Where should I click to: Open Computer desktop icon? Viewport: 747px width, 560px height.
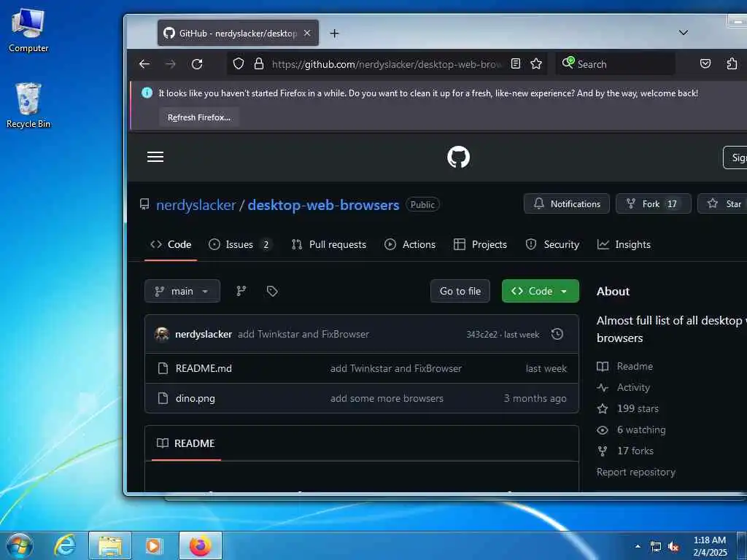click(28, 30)
